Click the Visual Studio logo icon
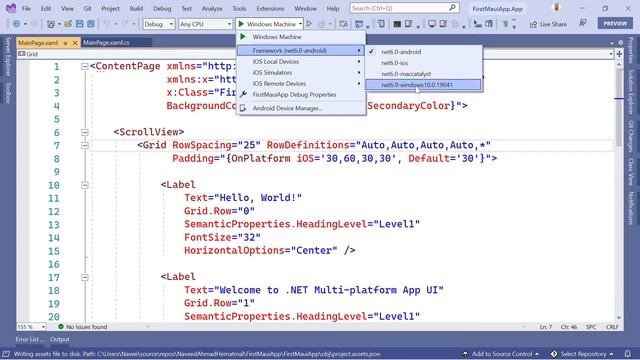The height and width of the screenshot is (360, 640). [11, 8]
